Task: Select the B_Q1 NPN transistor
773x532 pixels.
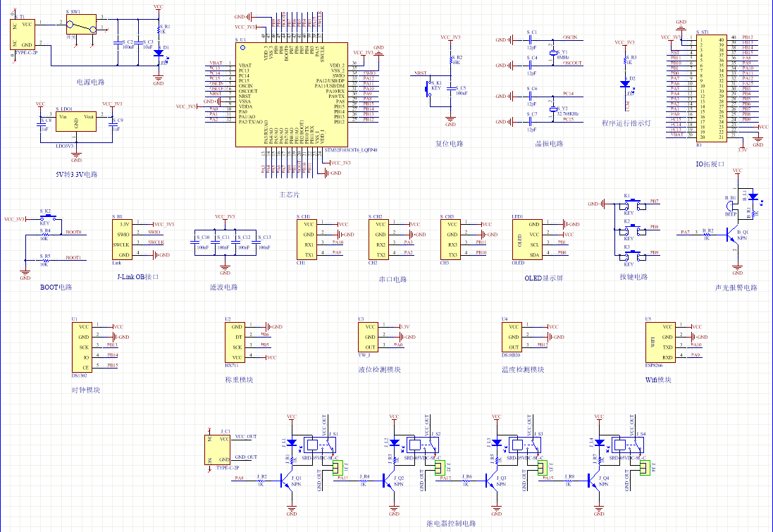Action: pyautogui.click(x=731, y=234)
